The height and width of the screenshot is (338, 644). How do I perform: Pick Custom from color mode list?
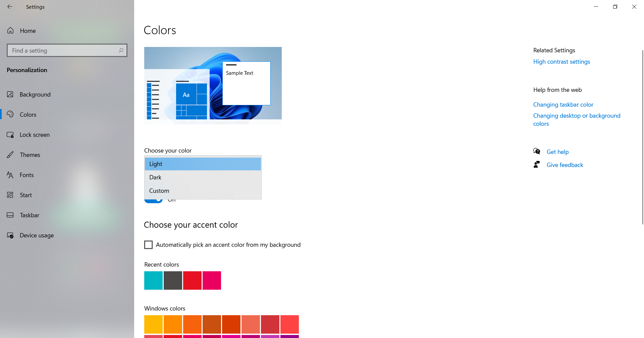click(203, 191)
